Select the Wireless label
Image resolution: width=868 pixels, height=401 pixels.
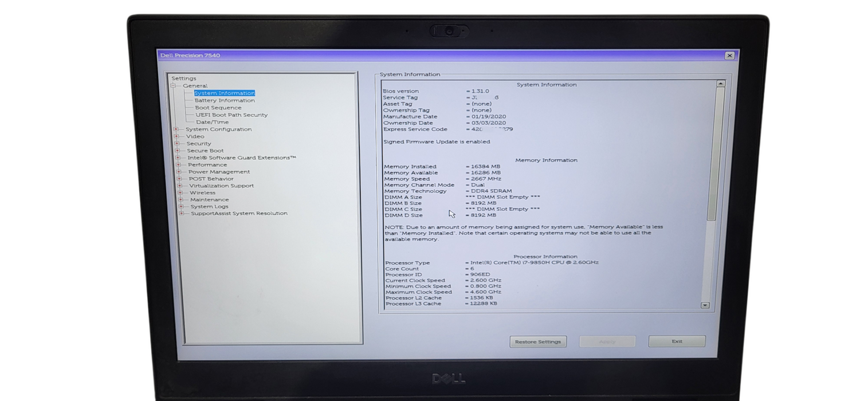203,193
